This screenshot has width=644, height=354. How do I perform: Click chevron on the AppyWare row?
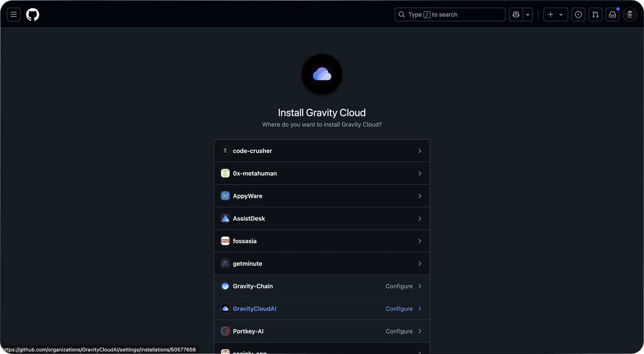coord(420,196)
